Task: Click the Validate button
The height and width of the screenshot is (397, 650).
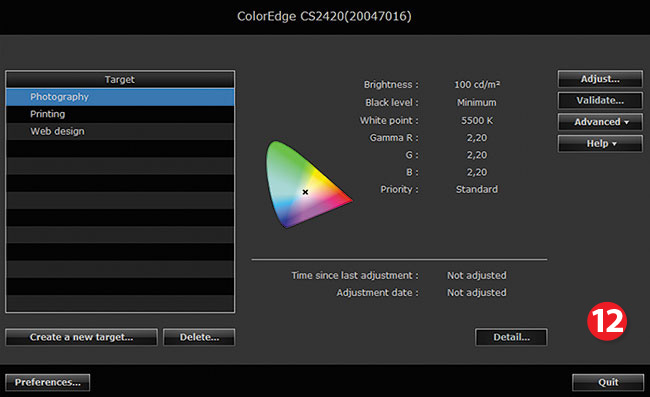Action: coord(600,100)
